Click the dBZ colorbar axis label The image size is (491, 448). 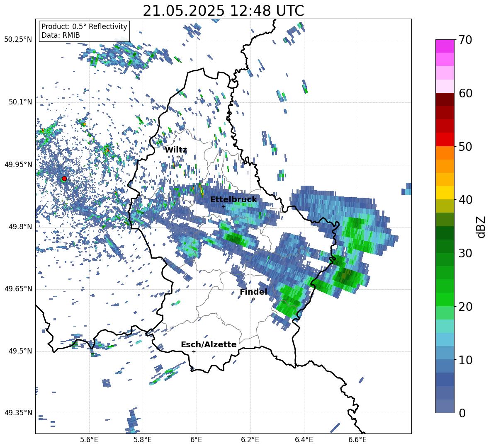[481, 227]
